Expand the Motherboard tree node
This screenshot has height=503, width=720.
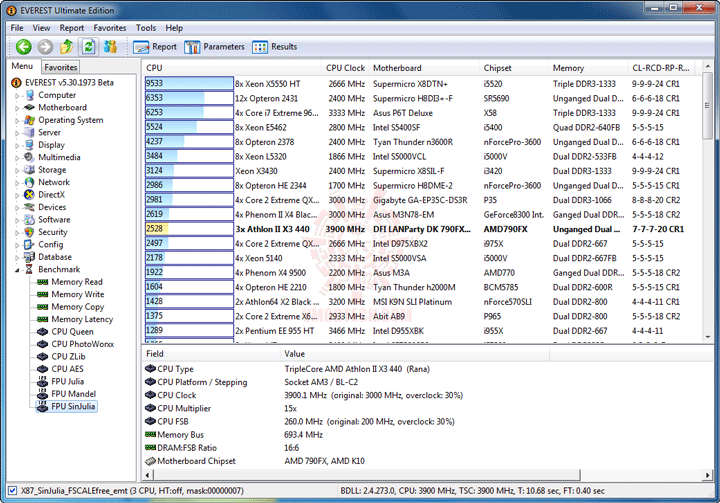pos(17,108)
